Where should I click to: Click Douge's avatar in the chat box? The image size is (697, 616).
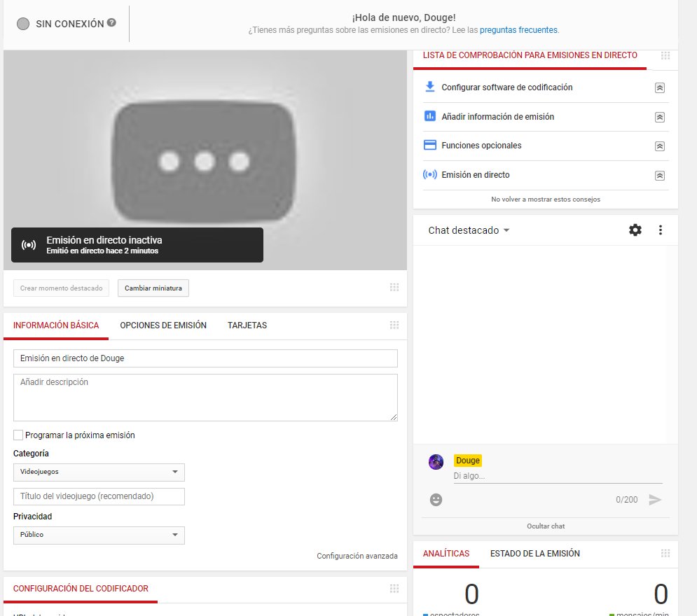pos(436,462)
